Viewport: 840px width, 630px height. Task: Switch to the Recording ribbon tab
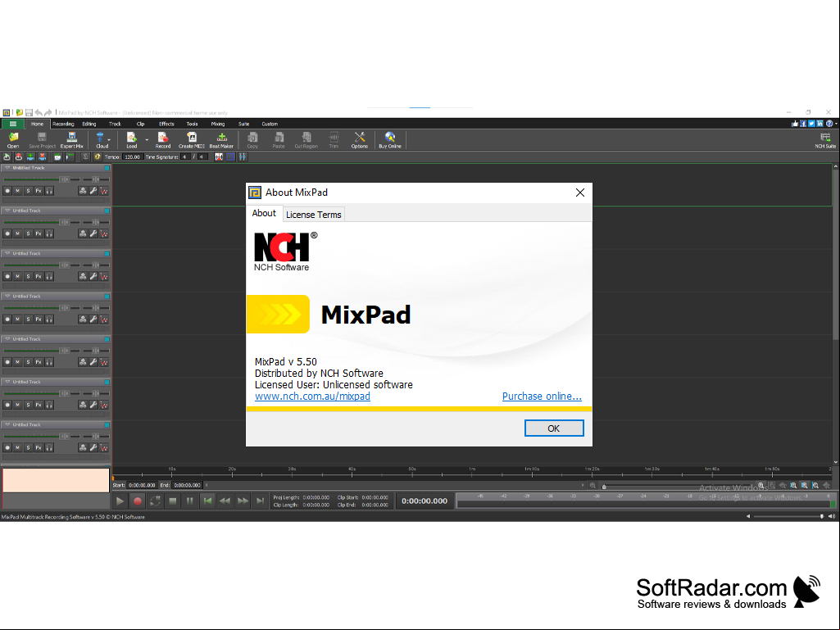pyautogui.click(x=63, y=124)
